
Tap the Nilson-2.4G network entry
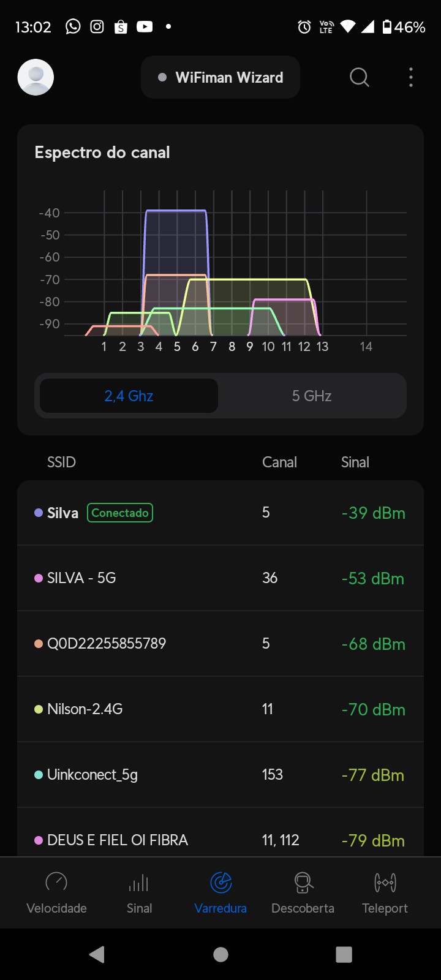point(221,709)
